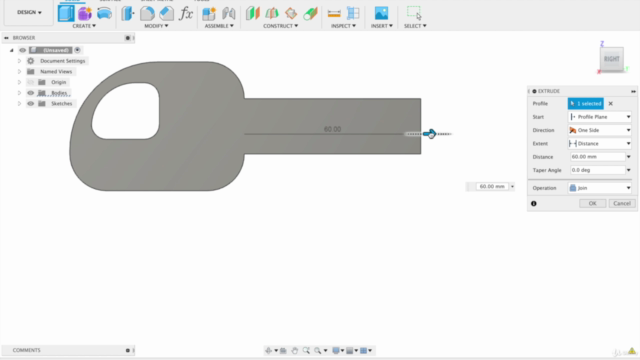Screen dimensions: 640x360
Task: Click the Zoom magnifier dropdown icon
Action: click(318, 350)
